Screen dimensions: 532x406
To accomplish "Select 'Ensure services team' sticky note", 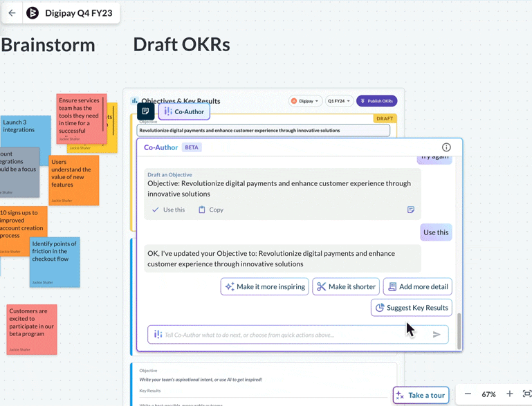I will click(x=82, y=119).
